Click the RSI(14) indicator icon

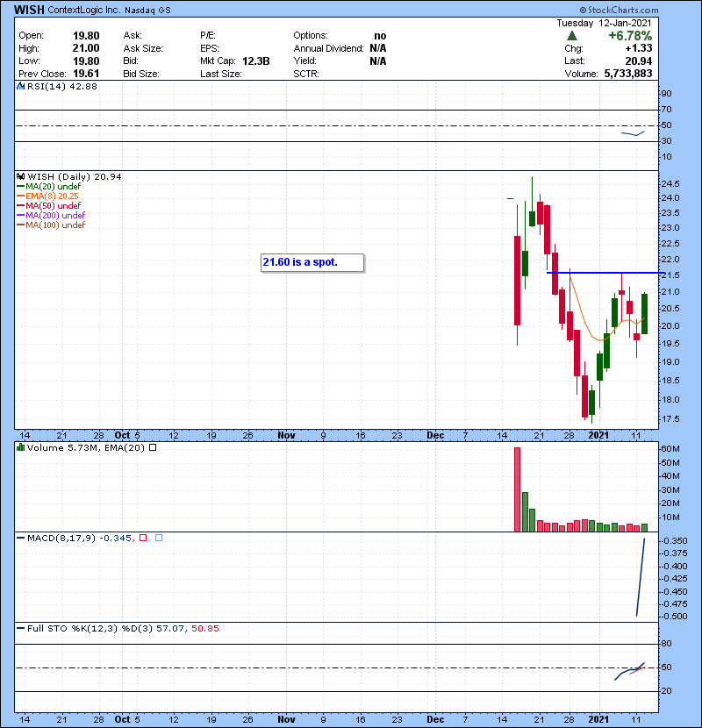(20, 86)
